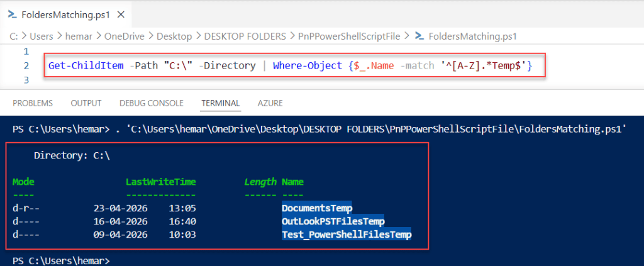Click the 'Name' column header
Viewport: 644px width, 266px height.
pos(292,182)
